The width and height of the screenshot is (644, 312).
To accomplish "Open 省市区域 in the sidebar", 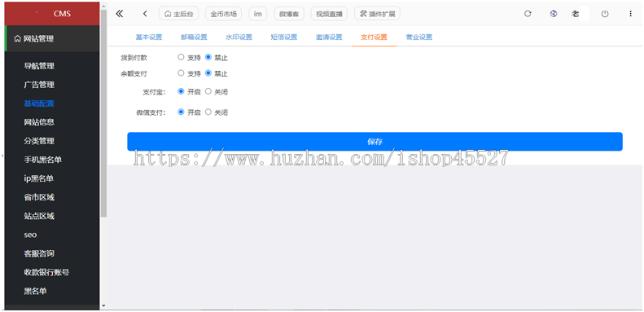I will (x=39, y=197).
